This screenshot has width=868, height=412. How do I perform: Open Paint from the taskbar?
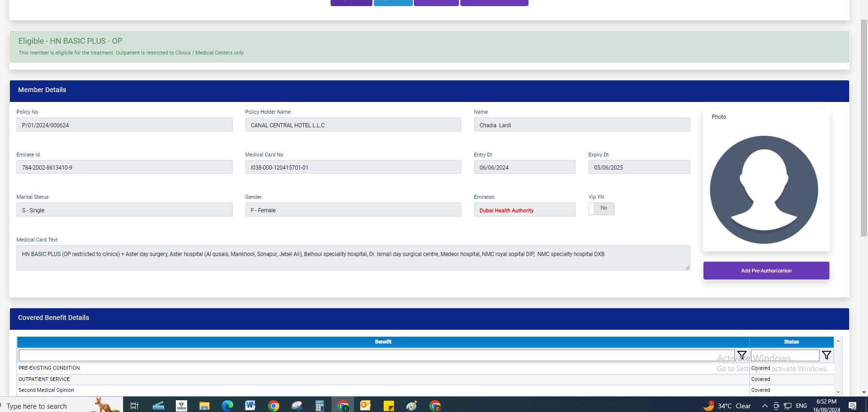click(411, 405)
